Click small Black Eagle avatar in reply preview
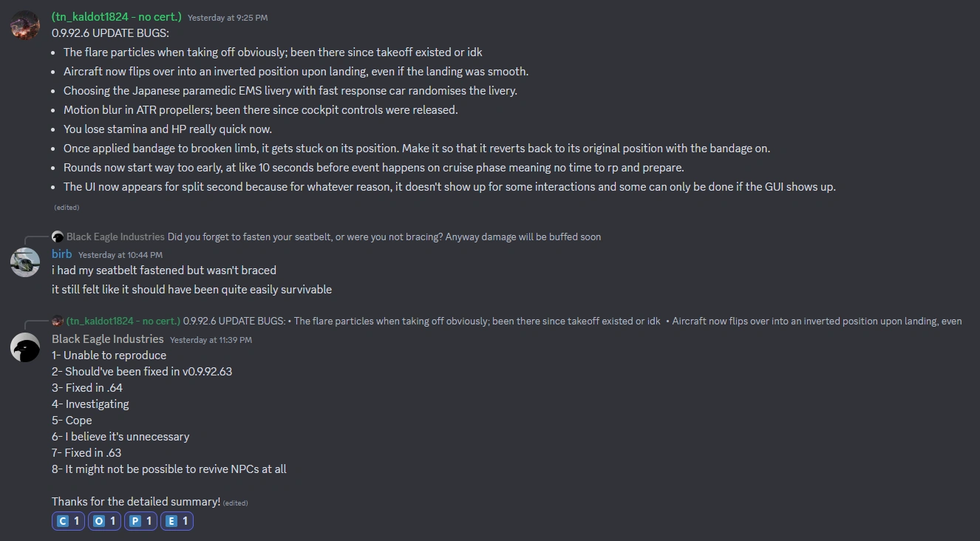The image size is (980, 541). 58,237
